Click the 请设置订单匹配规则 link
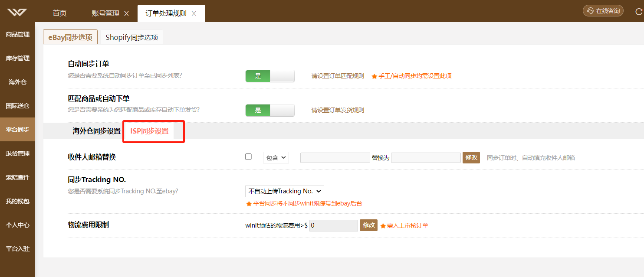This screenshot has width=644, height=277. [338, 76]
